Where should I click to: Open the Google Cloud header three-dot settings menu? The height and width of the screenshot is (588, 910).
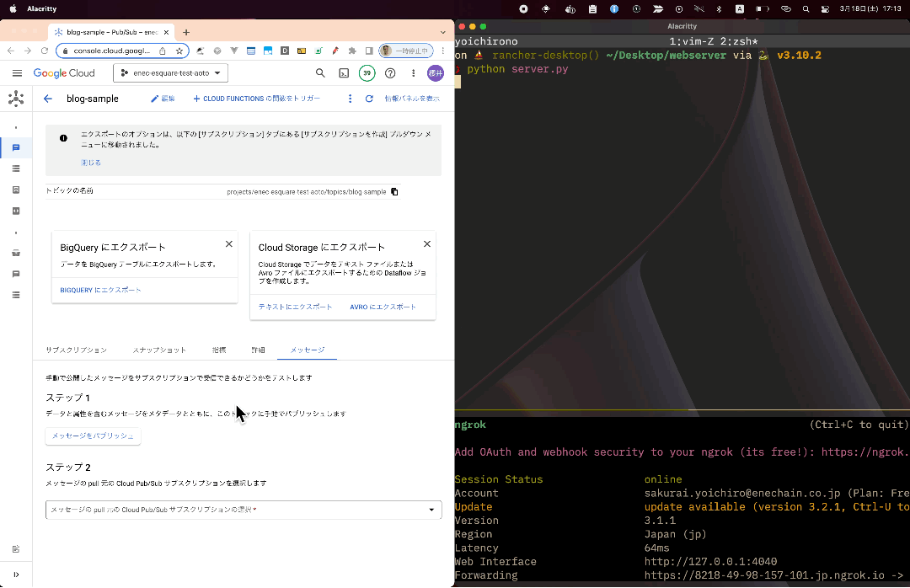pos(413,73)
